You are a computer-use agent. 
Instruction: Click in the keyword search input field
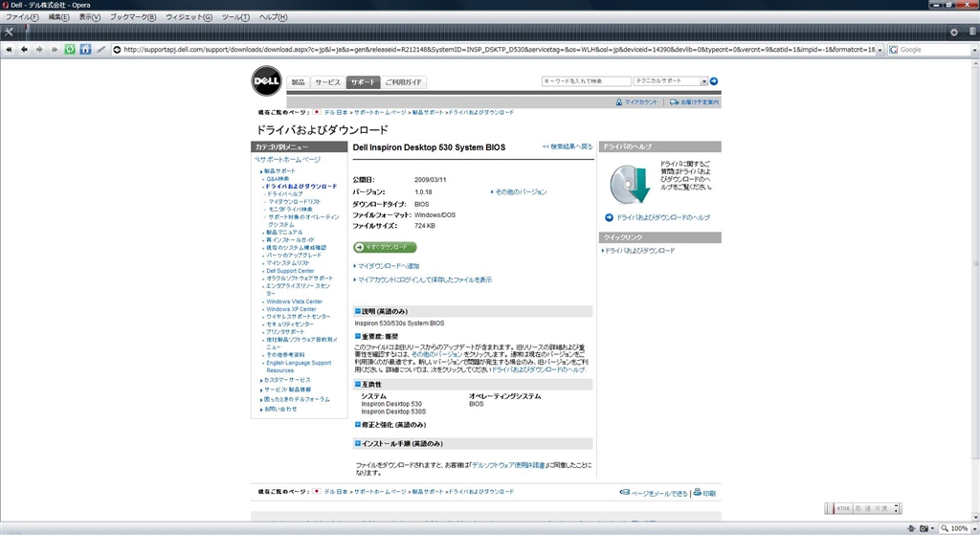(x=587, y=81)
